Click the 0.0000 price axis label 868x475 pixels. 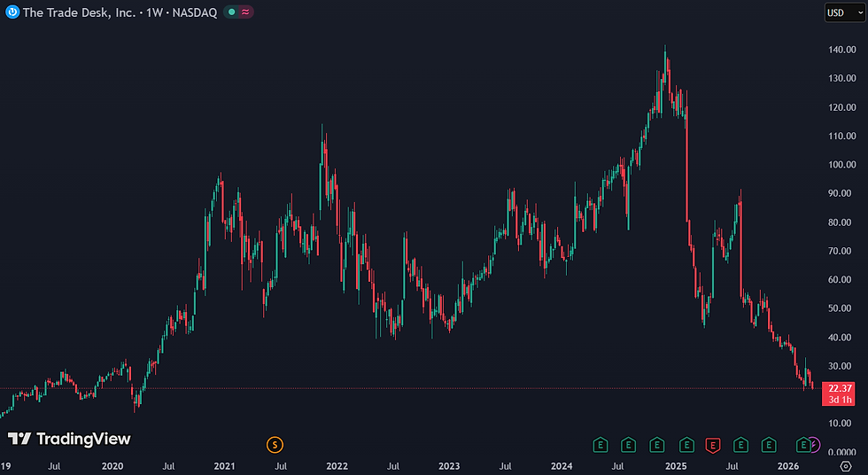tap(842, 452)
